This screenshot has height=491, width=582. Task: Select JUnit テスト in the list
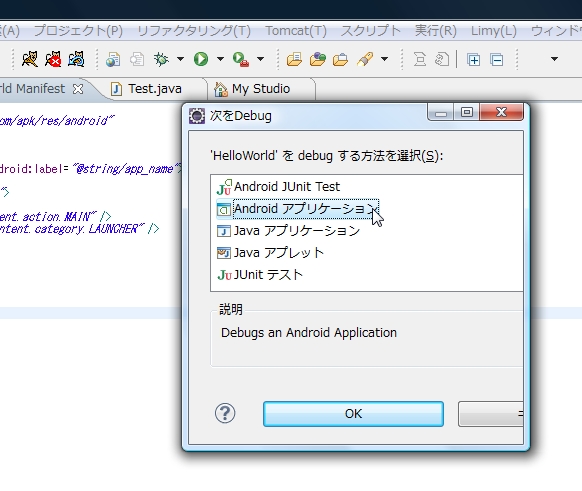tap(260, 275)
